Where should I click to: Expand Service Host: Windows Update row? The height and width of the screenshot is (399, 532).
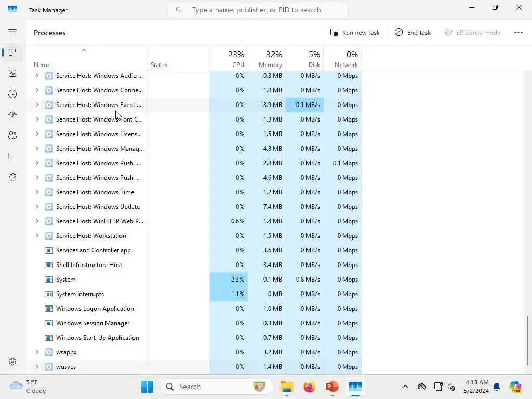click(37, 207)
